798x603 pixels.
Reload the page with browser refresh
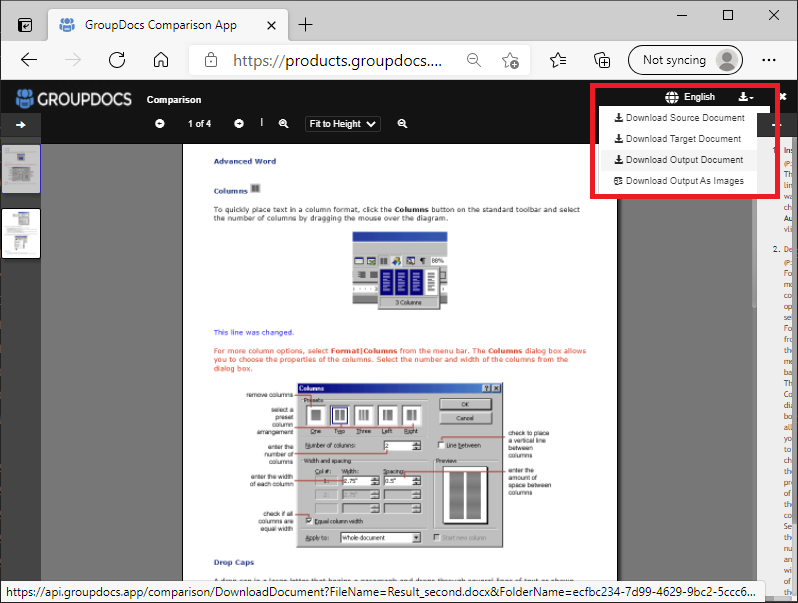click(x=117, y=60)
